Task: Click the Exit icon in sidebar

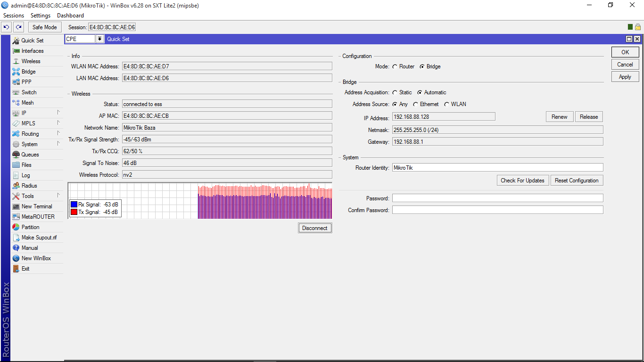Action: 16,269
